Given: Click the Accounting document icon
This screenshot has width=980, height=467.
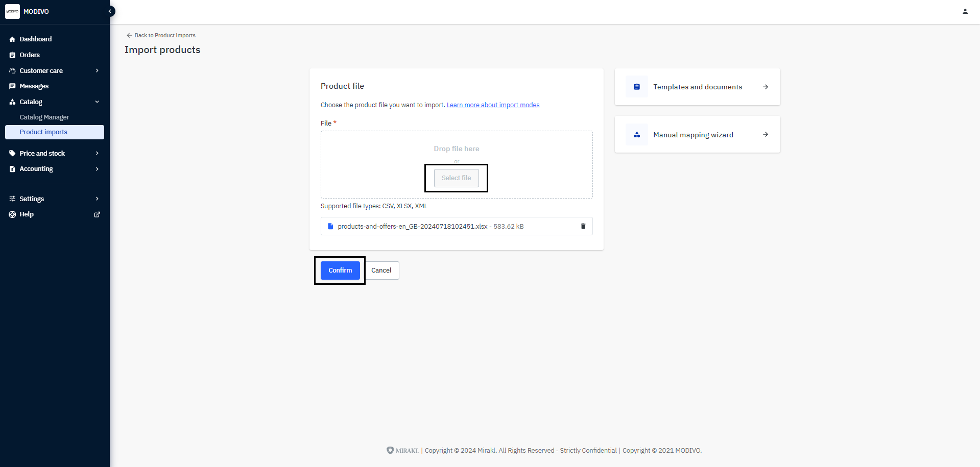Looking at the screenshot, I should click(12, 169).
